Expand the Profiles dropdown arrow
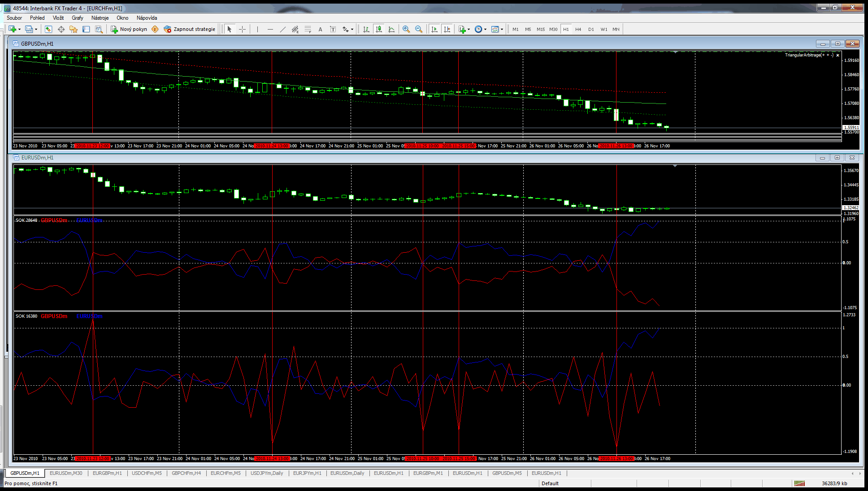This screenshot has height=491, width=868. point(36,30)
